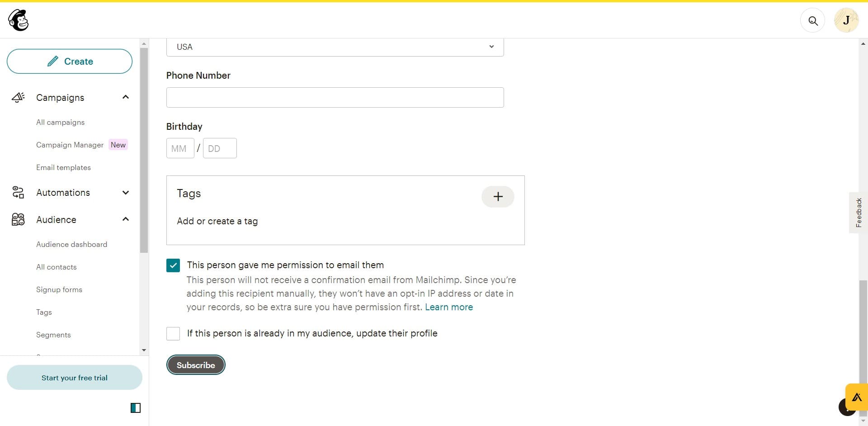Viewport: 868px width, 426px height.
Task: Open the accessibility widget icon
Action: 857,397
